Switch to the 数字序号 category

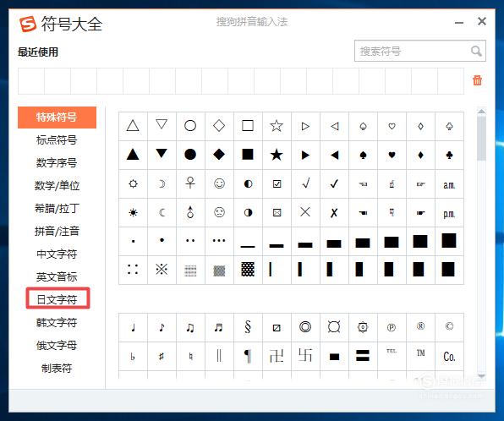tap(57, 163)
